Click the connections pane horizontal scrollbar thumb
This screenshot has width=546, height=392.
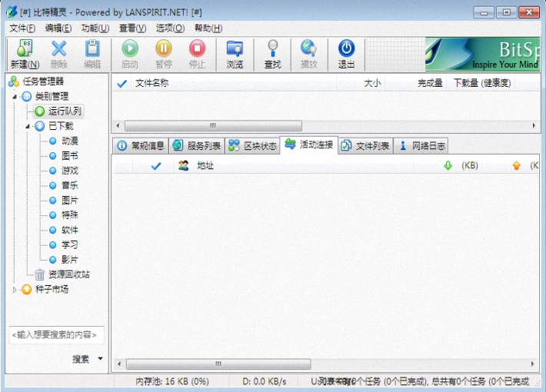point(218,364)
